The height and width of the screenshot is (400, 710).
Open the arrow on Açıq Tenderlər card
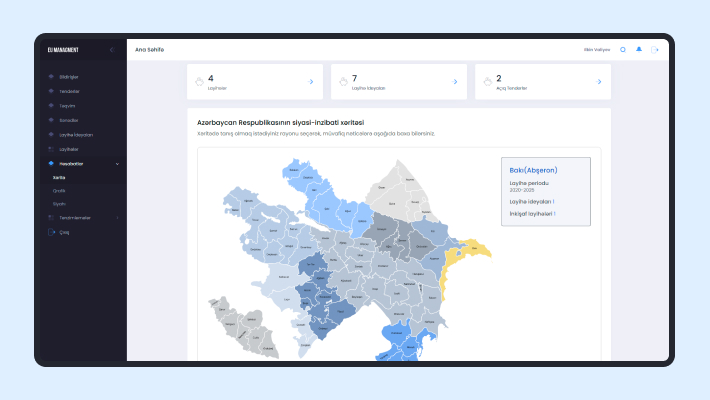599,82
